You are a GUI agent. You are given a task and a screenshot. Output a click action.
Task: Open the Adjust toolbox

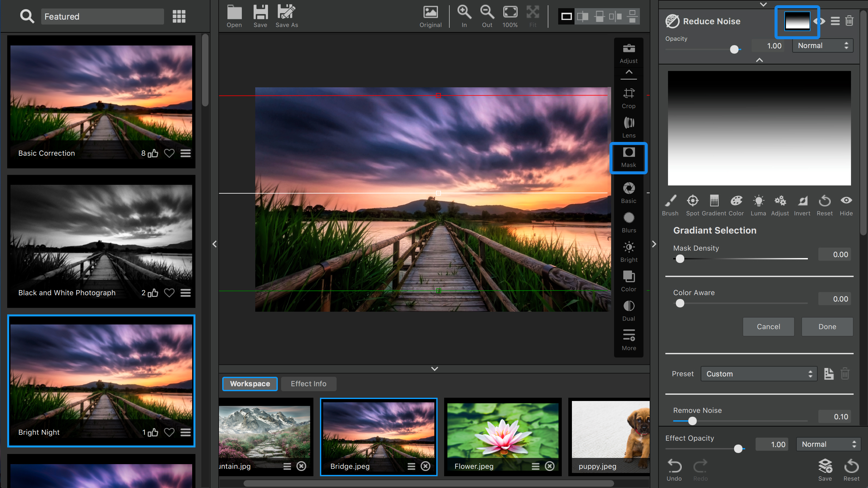click(628, 53)
